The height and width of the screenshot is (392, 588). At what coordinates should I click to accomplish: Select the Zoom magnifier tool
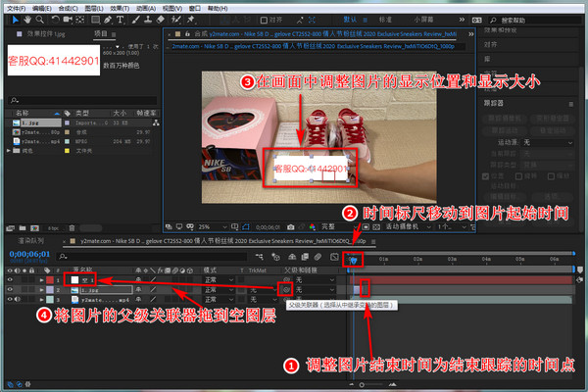[40, 20]
